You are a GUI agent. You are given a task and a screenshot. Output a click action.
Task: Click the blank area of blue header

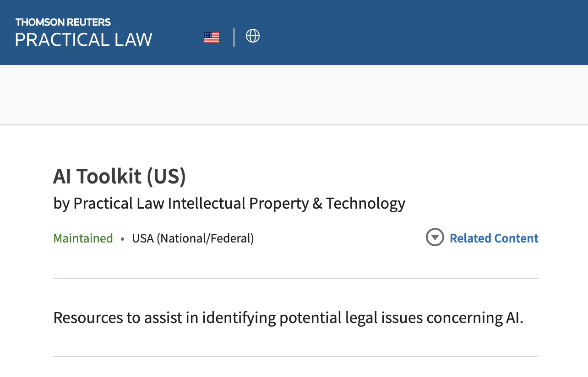pos(412,32)
